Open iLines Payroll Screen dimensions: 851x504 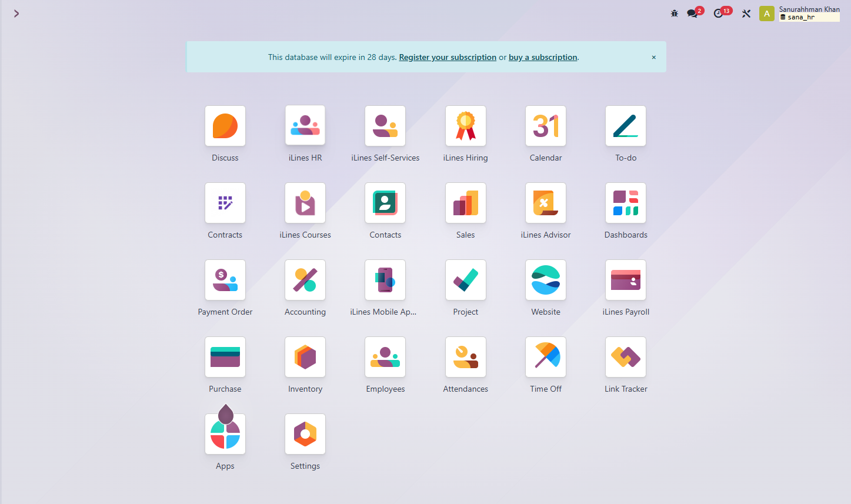click(x=626, y=280)
